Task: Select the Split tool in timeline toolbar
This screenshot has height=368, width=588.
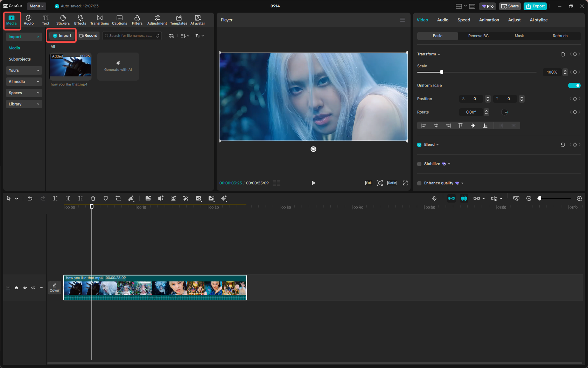Action: pyautogui.click(x=55, y=198)
